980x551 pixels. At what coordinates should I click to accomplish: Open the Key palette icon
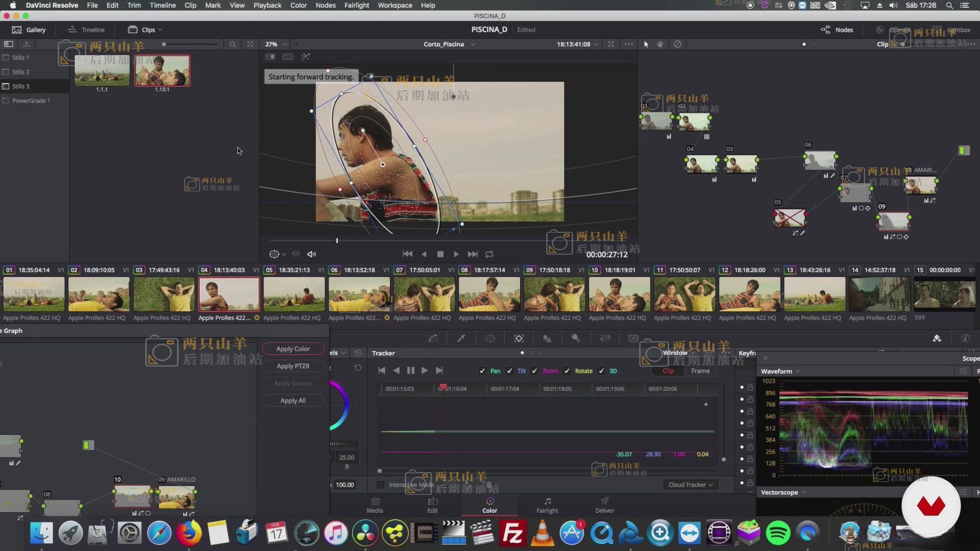coord(576,338)
